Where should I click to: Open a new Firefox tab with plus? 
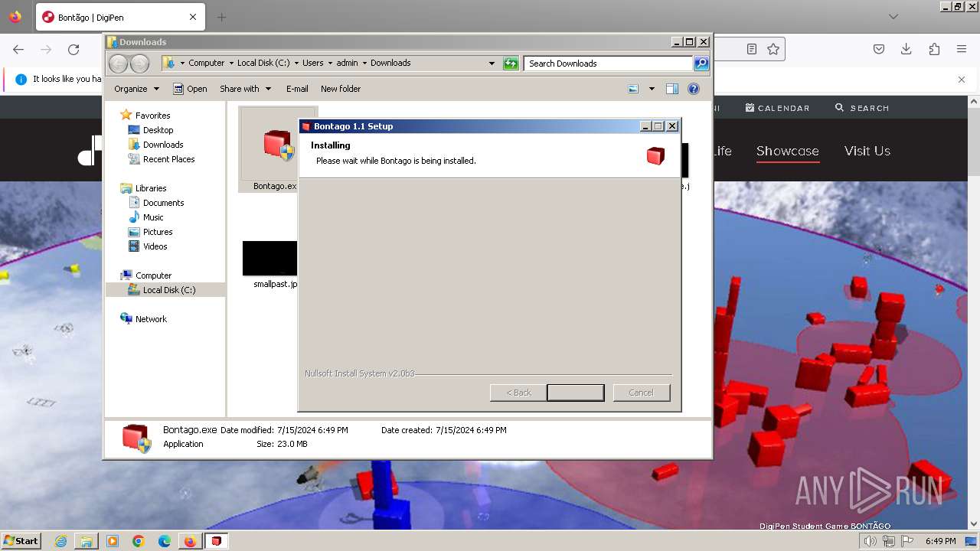point(221,17)
